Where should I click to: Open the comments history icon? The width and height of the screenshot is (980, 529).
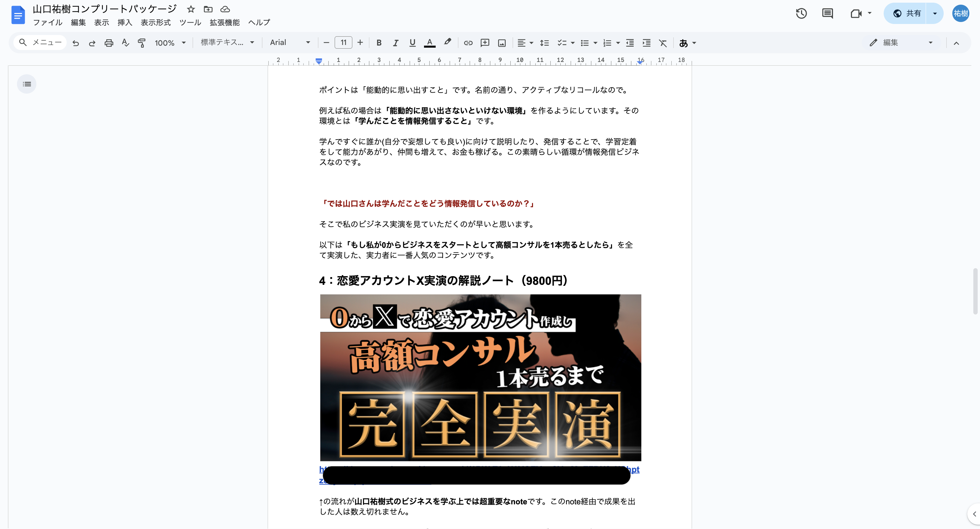tap(827, 14)
